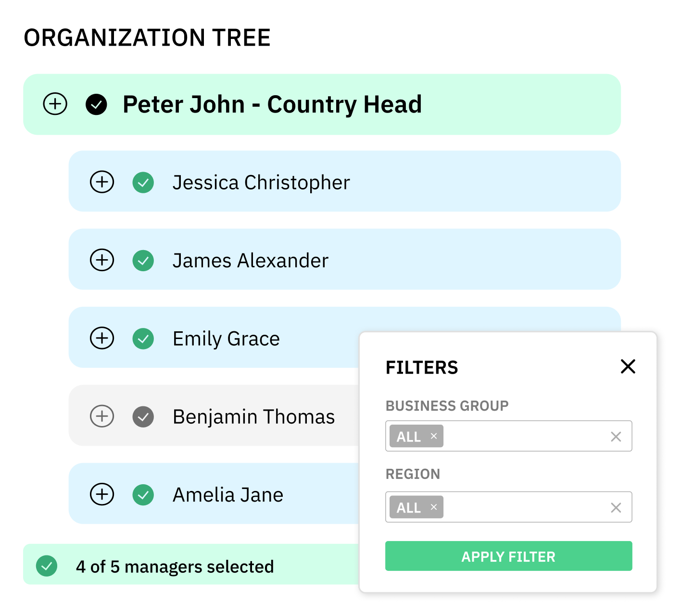681x616 pixels.
Task: Toggle James Alexander's selection state
Action: point(143,260)
